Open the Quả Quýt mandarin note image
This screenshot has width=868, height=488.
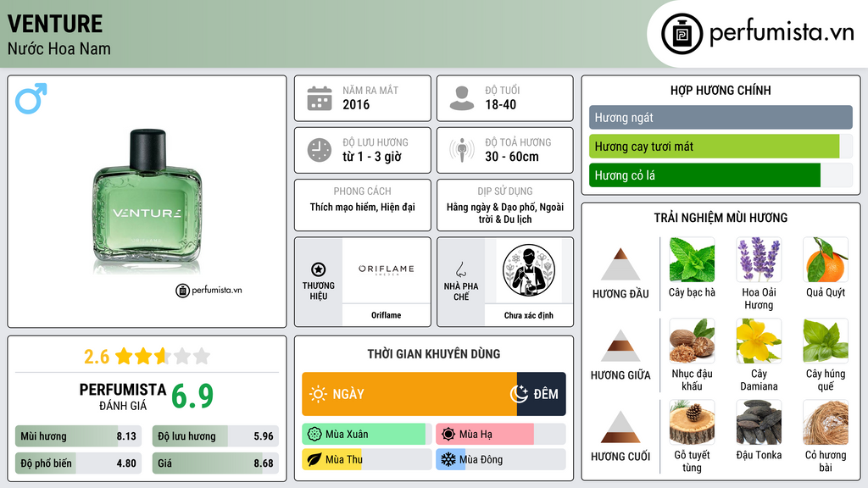click(826, 260)
